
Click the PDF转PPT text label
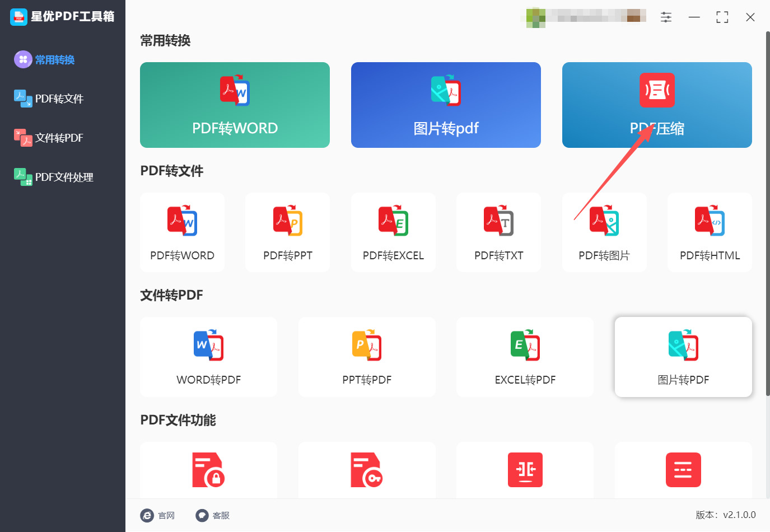[x=288, y=256]
